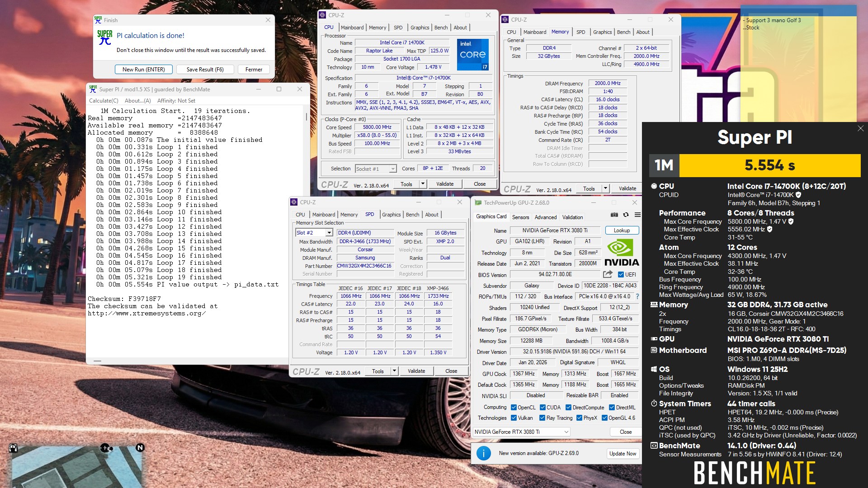Open the Slot #2 memory slot dropdown

pos(329,233)
